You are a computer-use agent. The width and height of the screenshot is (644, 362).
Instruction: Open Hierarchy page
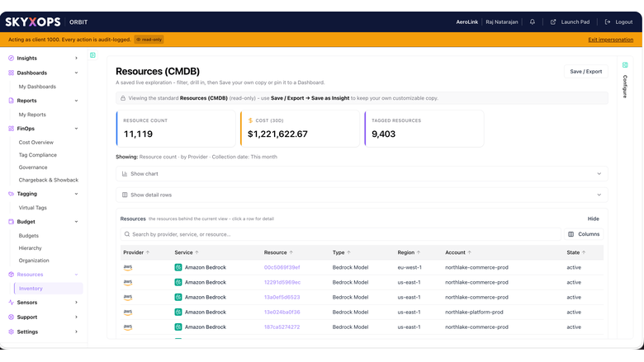(31, 248)
